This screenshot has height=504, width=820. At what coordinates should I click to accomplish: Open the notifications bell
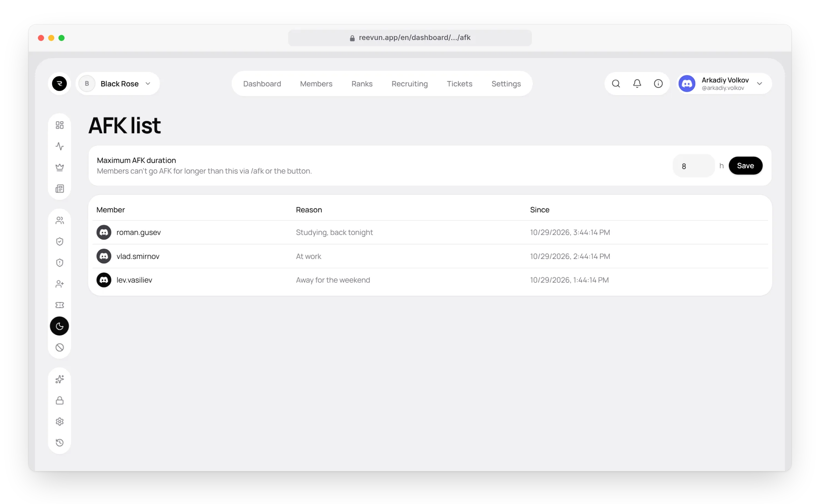coord(637,83)
